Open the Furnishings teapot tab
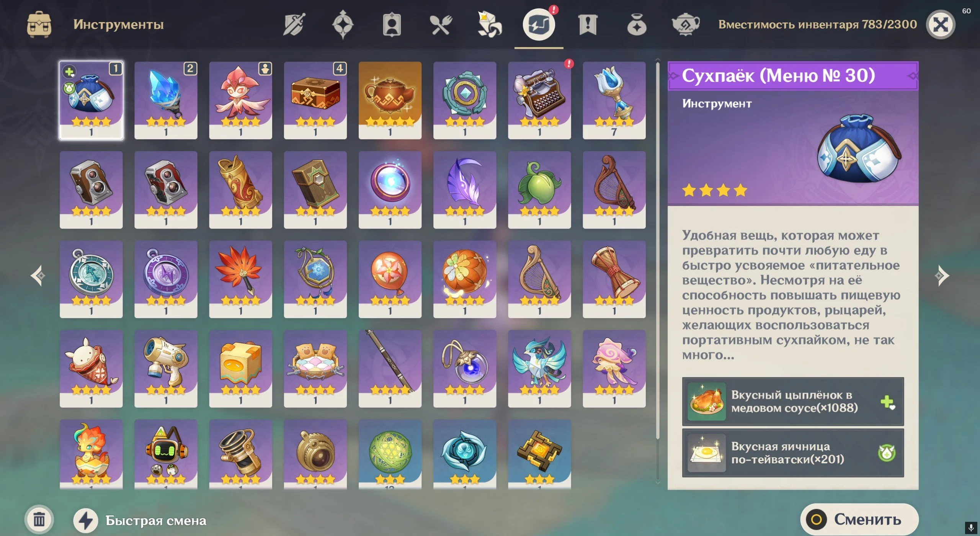The image size is (980, 536). tap(686, 25)
